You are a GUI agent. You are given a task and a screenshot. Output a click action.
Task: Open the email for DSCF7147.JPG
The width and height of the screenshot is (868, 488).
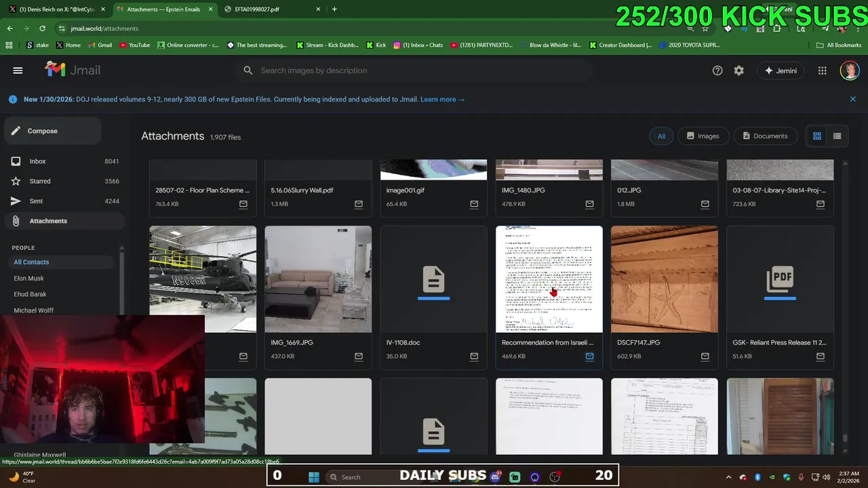(x=705, y=357)
